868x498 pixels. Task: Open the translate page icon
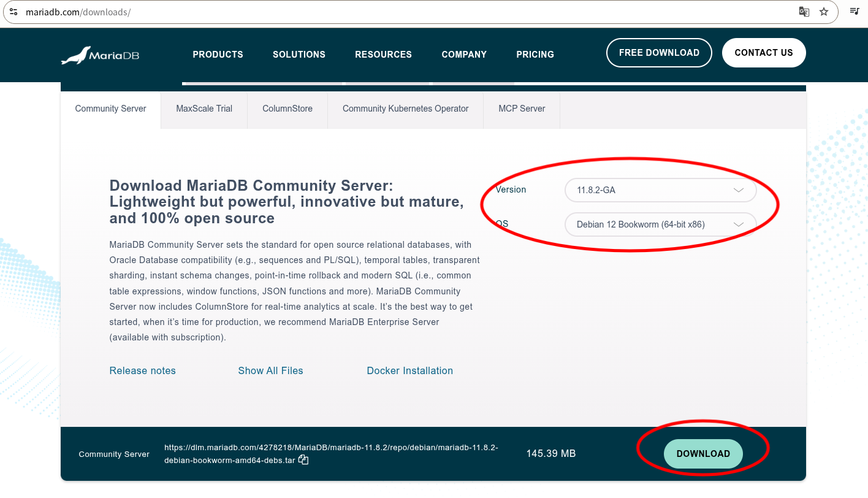click(x=804, y=12)
